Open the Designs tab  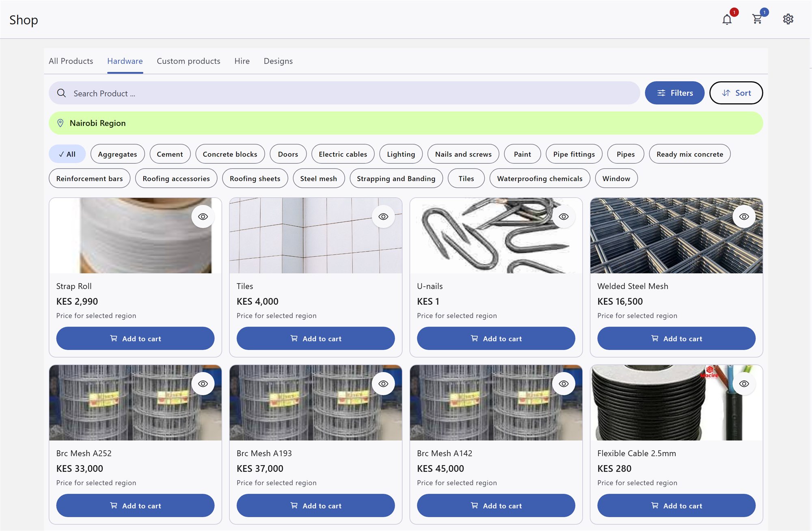click(278, 61)
